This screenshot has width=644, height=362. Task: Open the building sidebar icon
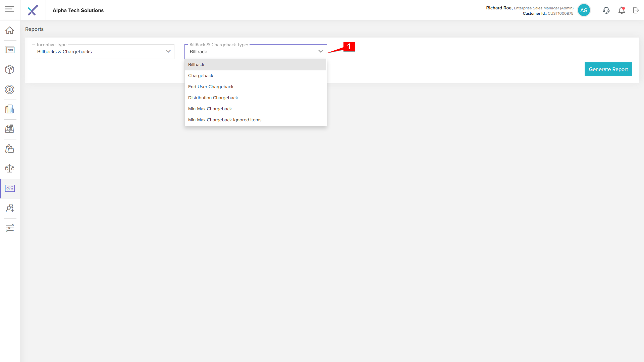(10, 109)
